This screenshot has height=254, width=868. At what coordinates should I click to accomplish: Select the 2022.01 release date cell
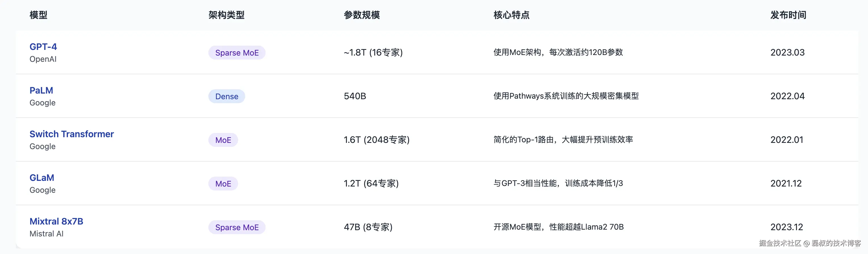click(x=787, y=140)
